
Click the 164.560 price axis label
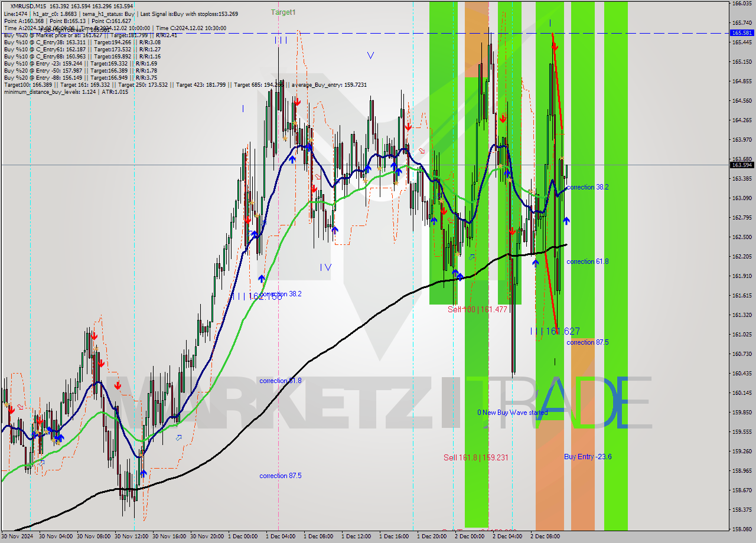(742, 101)
